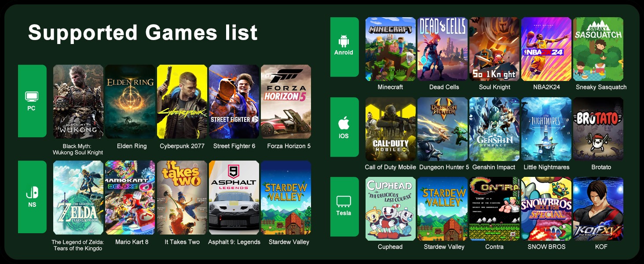Click the 'Soul Knight' caption under Android row
The image size is (644, 264).
pos(495,87)
